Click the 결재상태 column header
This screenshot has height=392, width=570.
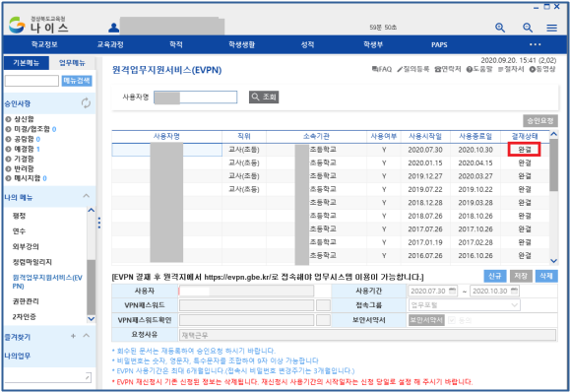point(524,136)
